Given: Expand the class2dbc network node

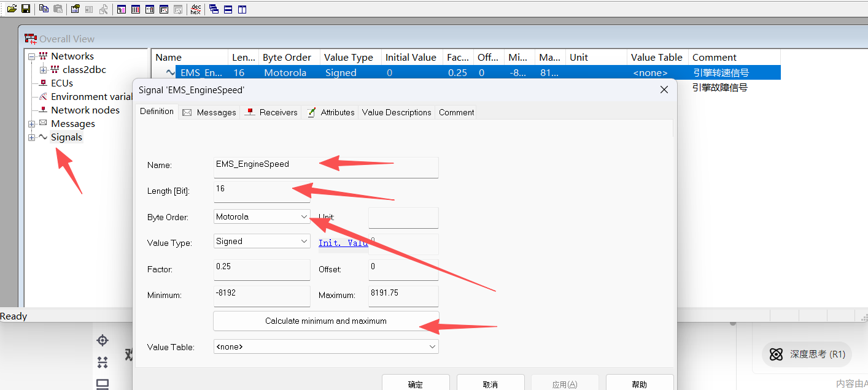Looking at the screenshot, I should 44,70.
